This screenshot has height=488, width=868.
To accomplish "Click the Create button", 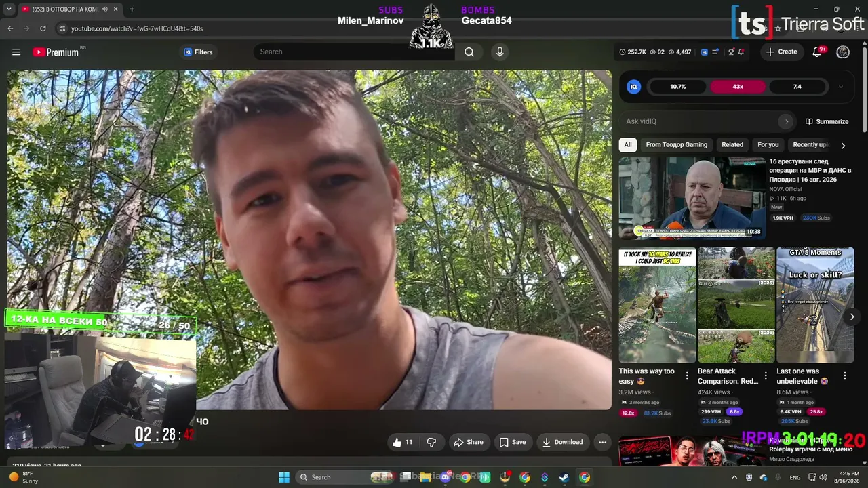I will click(x=781, y=52).
